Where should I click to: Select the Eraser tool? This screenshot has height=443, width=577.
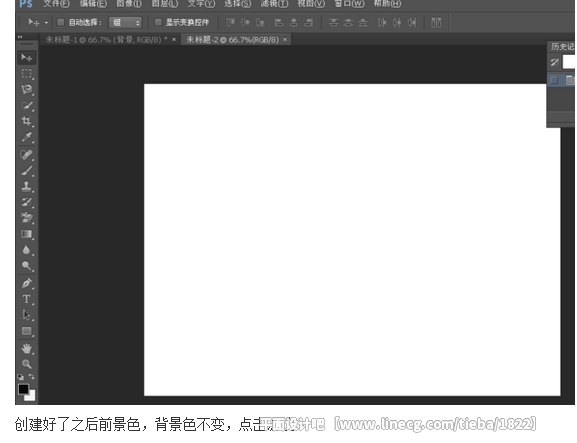(x=26, y=218)
